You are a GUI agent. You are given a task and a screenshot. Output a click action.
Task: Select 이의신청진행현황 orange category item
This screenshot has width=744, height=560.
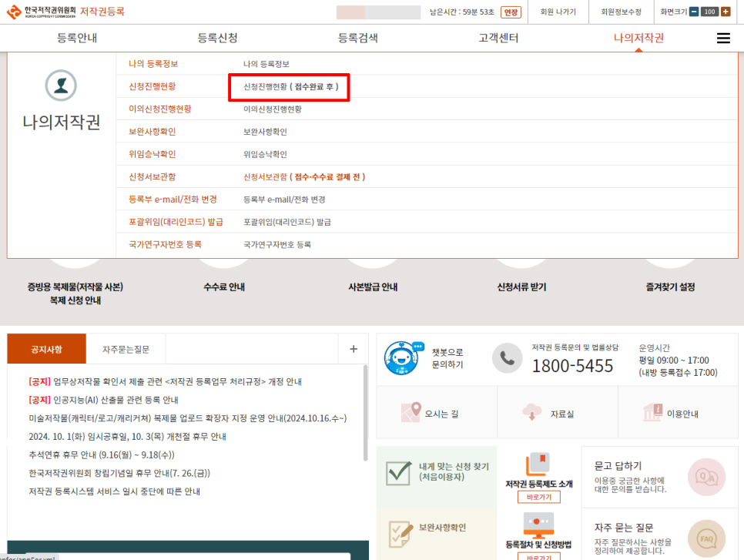tap(160, 109)
